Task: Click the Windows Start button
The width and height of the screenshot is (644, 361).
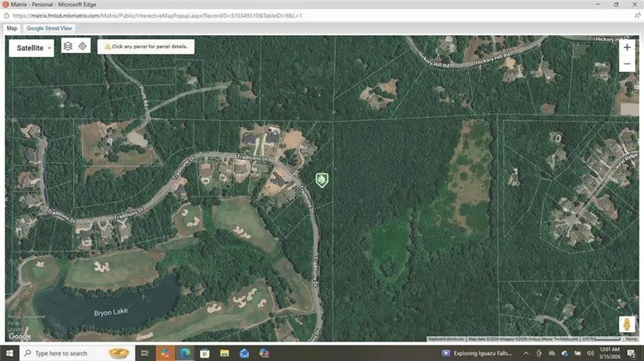Action: click(9, 353)
